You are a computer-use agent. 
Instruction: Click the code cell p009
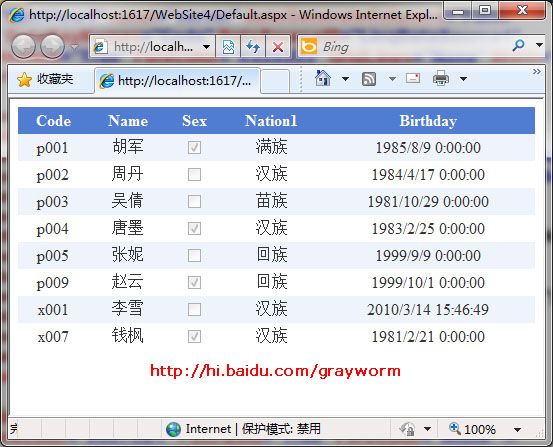coord(53,283)
